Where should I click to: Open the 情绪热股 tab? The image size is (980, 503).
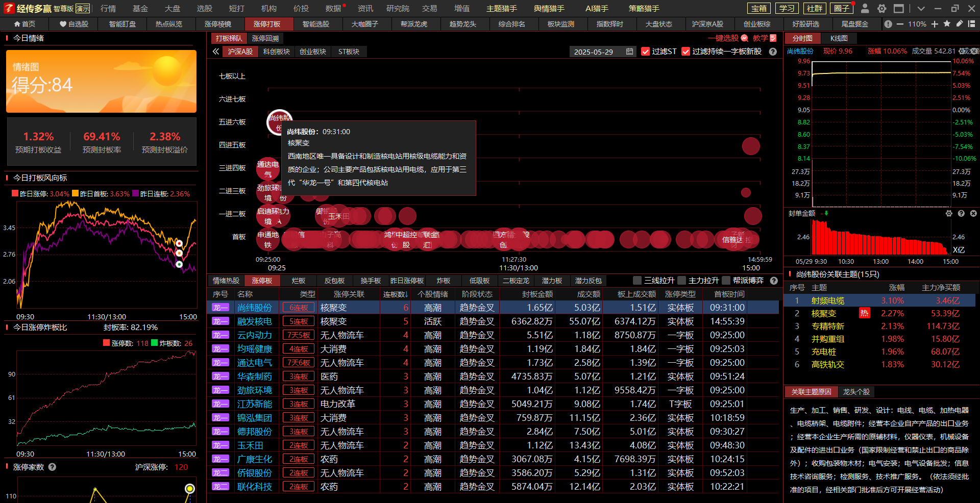click(x=226, y=281)
